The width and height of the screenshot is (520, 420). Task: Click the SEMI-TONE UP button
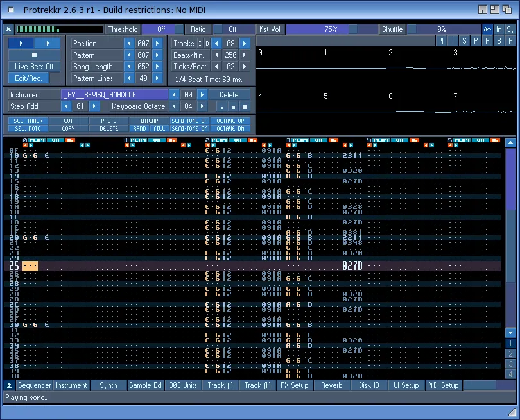[189, 121]
